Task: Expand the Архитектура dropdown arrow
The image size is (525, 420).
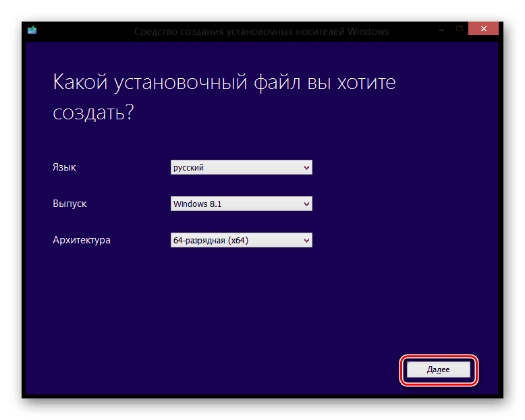Action: pos(306,240)
